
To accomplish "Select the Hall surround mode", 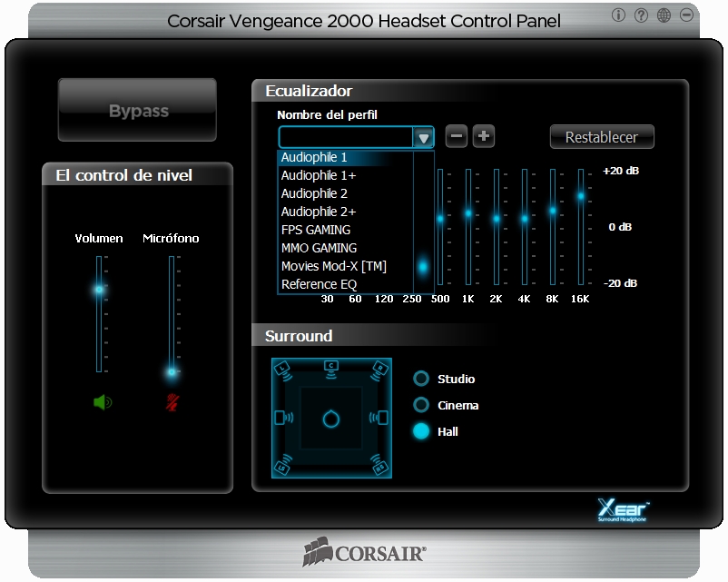I will click(x=421, y=431).
